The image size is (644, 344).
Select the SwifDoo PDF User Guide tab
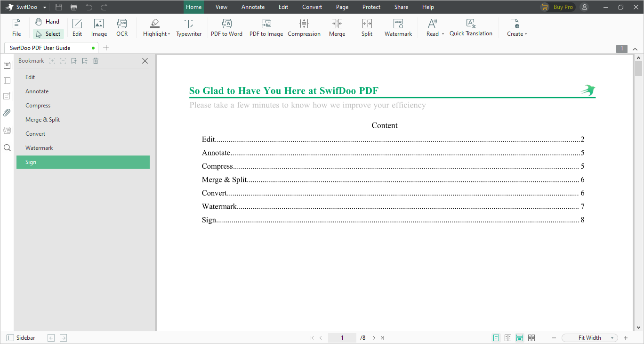52,48
